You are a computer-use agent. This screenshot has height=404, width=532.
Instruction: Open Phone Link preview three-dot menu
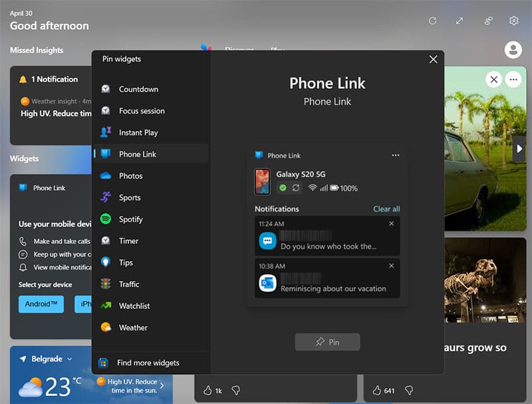(x=396, y=155)
